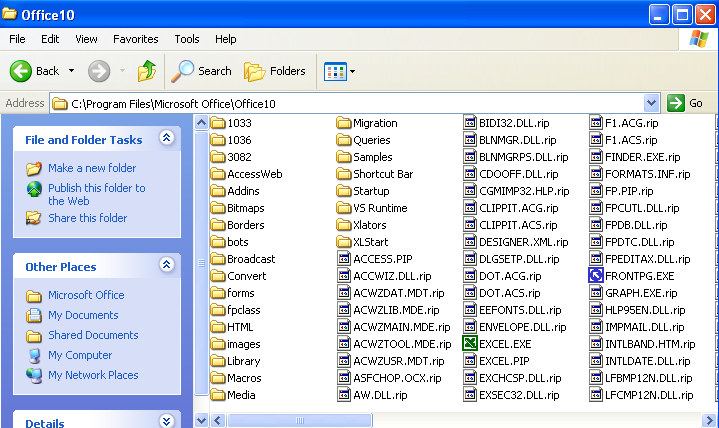Click in the address bar path field
The width and height of the screenshot is (719, 428).
(347, 104)
